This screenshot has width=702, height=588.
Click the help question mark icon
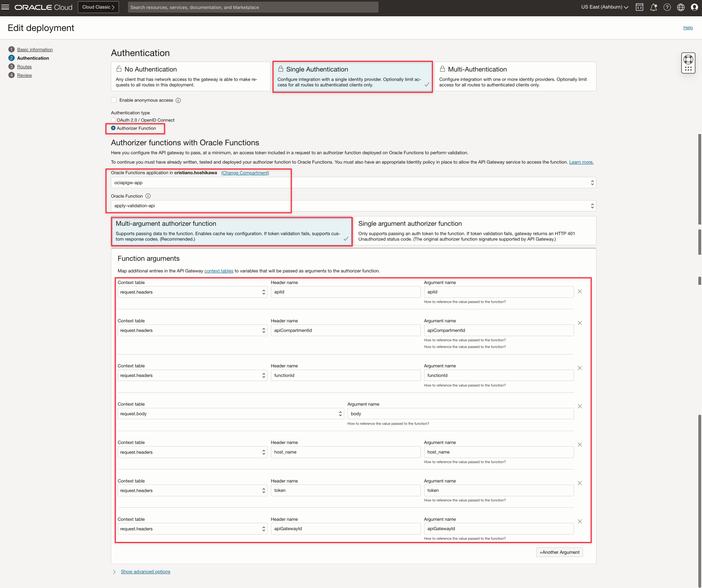pos(667,7)
